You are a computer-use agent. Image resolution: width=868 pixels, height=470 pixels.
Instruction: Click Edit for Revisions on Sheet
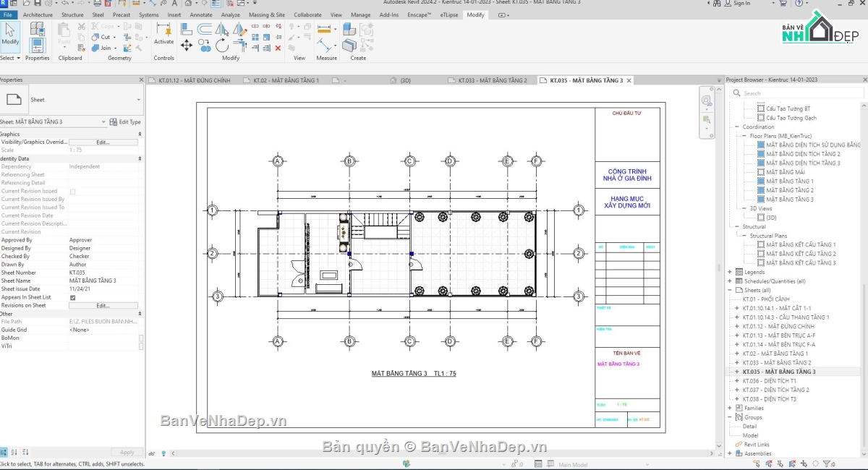click(x=103, y=305)
